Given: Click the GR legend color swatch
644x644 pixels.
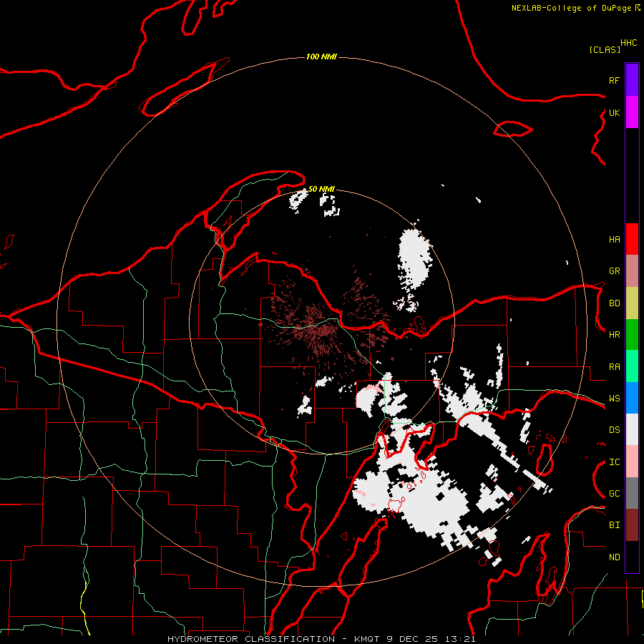Looking at the screenshot, I should coord(632,271).
